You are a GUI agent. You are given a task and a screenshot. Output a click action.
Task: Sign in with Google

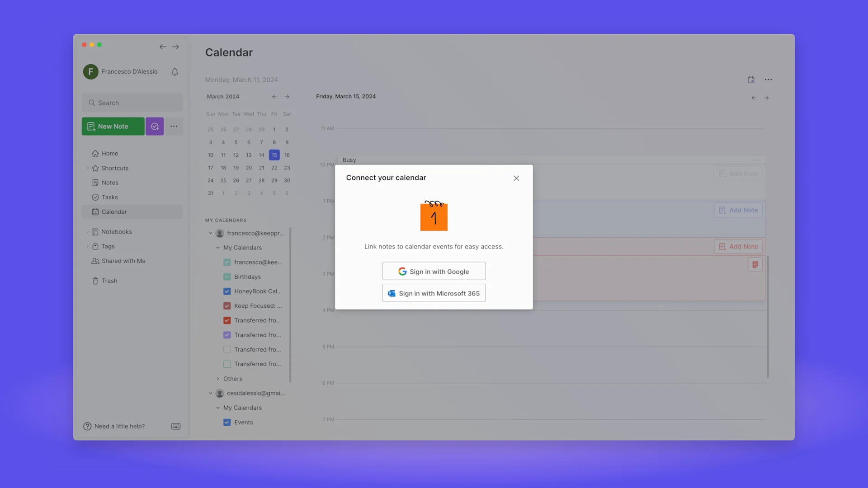(x=434, y=272)
